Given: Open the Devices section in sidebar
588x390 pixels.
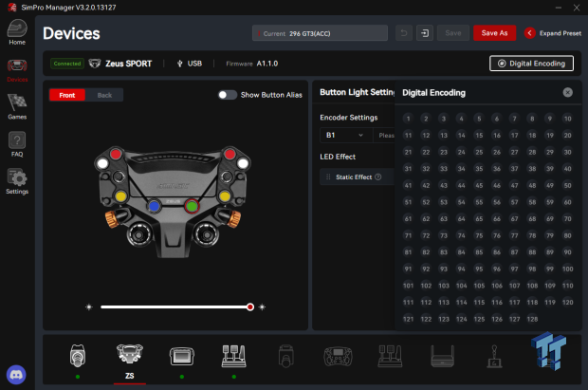Looking at the screenshot, I should (17, 70).
